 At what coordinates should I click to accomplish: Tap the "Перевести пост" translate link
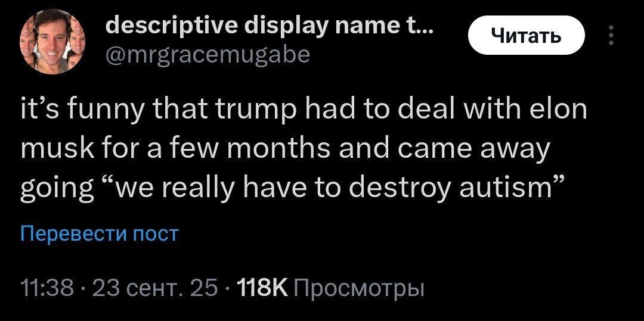coord(100,233)
